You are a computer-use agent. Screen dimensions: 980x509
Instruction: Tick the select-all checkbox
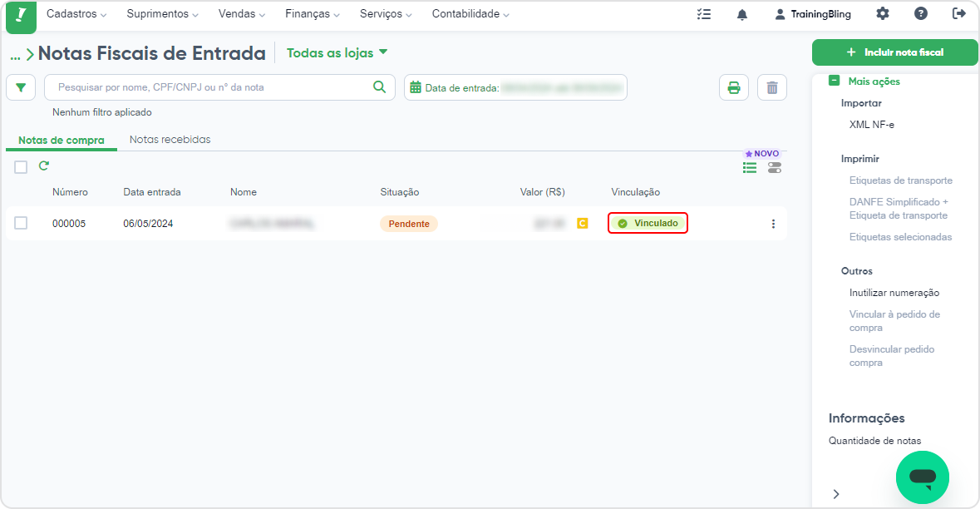point(21,167)
